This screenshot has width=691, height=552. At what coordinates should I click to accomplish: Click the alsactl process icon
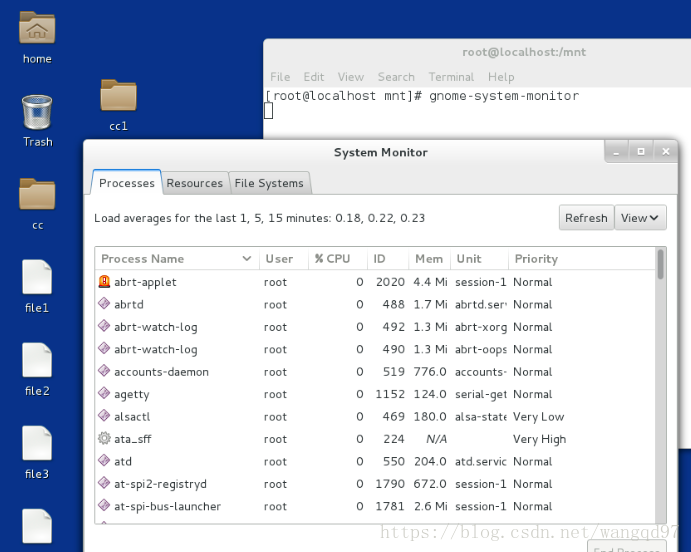[104, 416]
